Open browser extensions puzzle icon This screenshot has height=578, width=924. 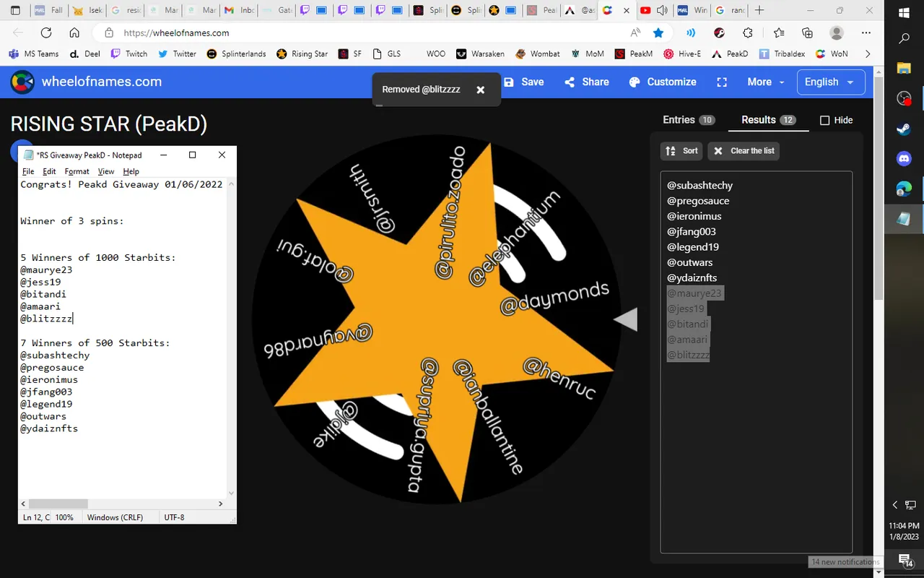click(748, 33)
